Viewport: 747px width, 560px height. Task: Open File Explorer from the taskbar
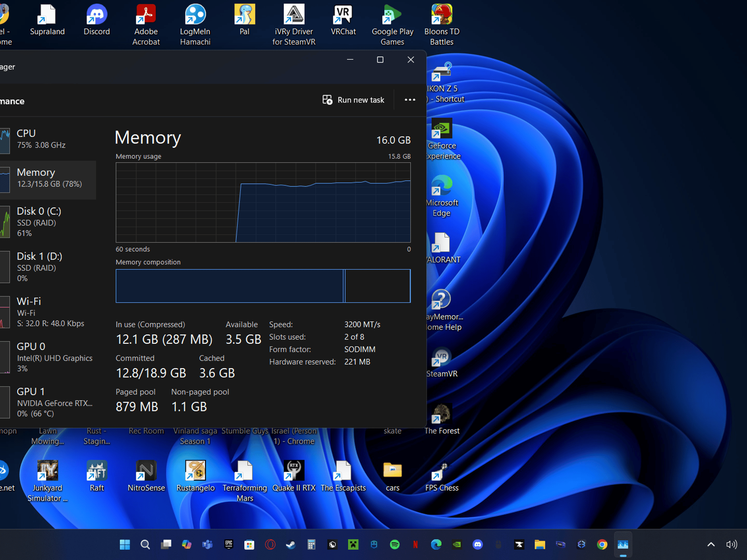point(540,544)
